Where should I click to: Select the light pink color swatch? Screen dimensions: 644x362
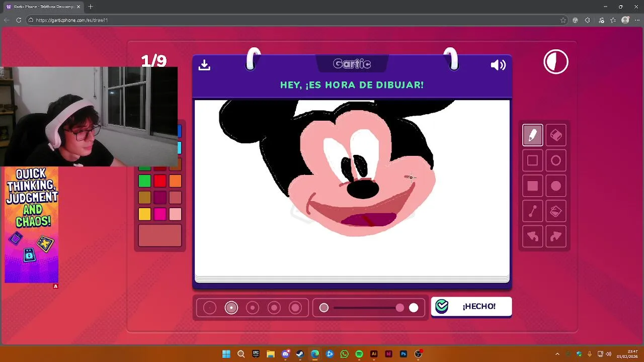(x=175, y=215)
